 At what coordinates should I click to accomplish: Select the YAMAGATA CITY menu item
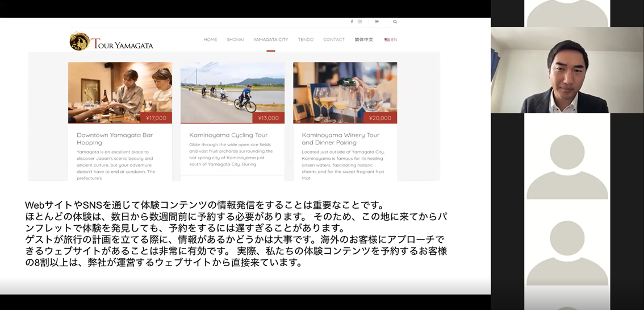pyautogui.click(x=271, y=39)
